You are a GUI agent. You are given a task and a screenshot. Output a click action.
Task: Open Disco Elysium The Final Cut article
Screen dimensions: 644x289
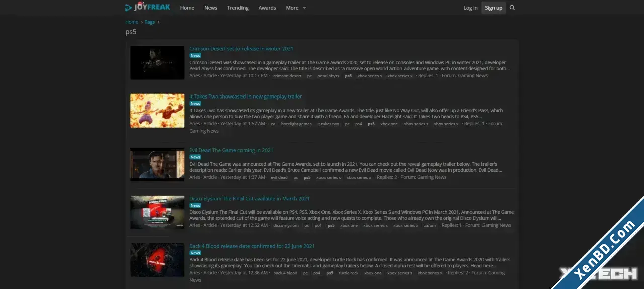pyautogui.click(x=250, y=199)
